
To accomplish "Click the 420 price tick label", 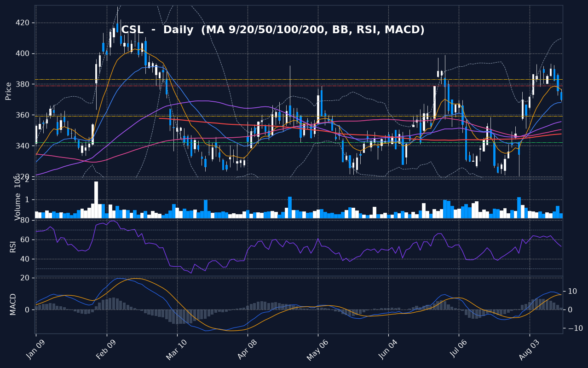I will 23,23.
